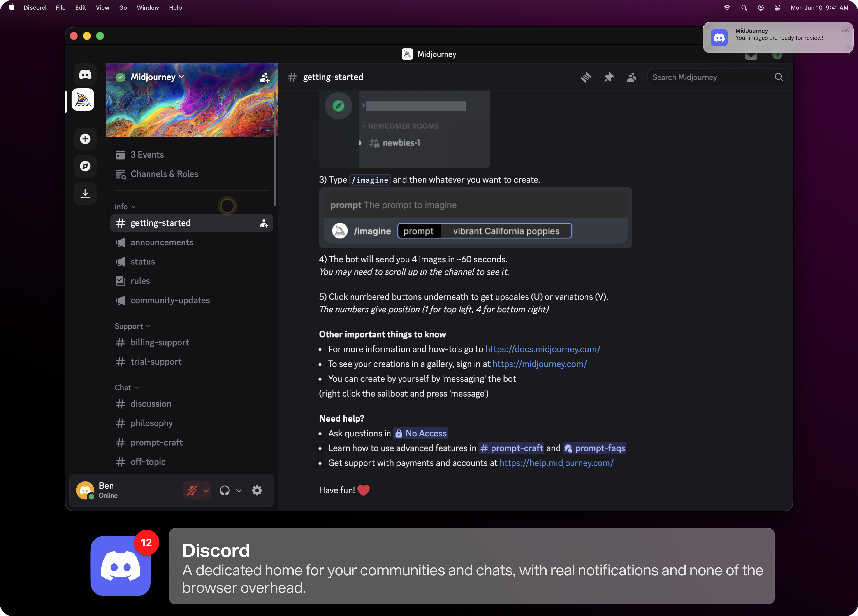Open Discord direct messages home icon
The height and width of the screenshot is (616, 858).
85,75
